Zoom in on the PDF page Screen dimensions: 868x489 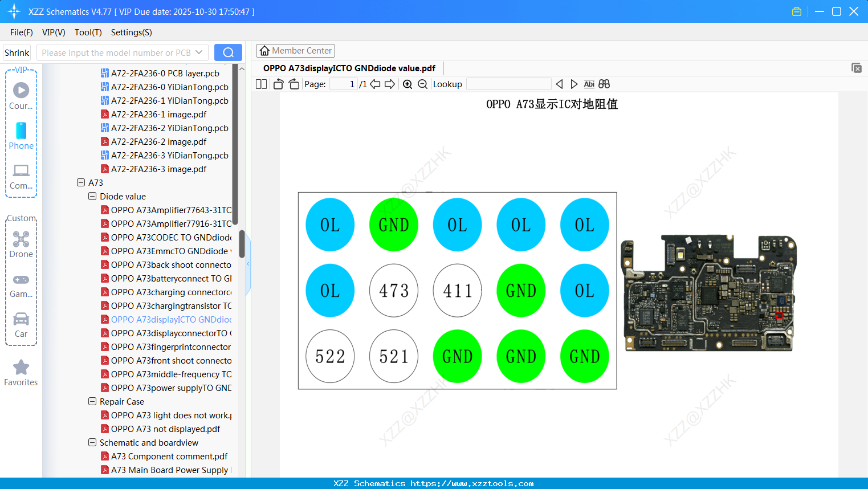click(x=407, y=84)
